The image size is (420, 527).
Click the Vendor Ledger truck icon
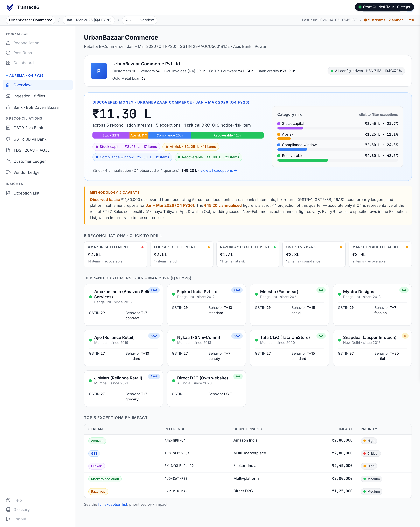point(8,172)
